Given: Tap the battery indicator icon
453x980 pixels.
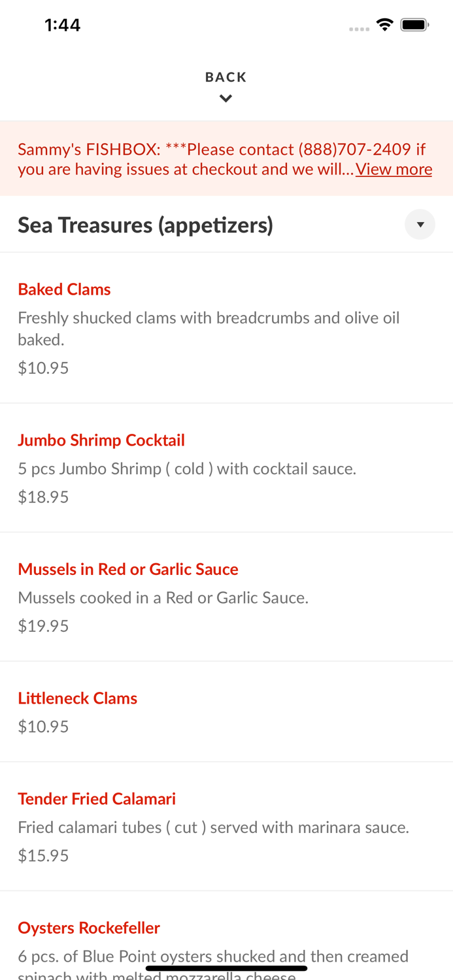Looking at the screenshot, I should click(x=414, y=24).
